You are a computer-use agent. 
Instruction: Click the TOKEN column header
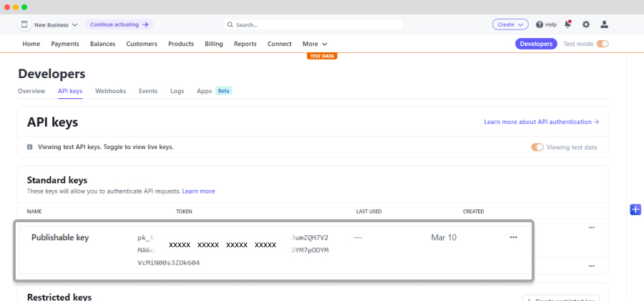184,211
